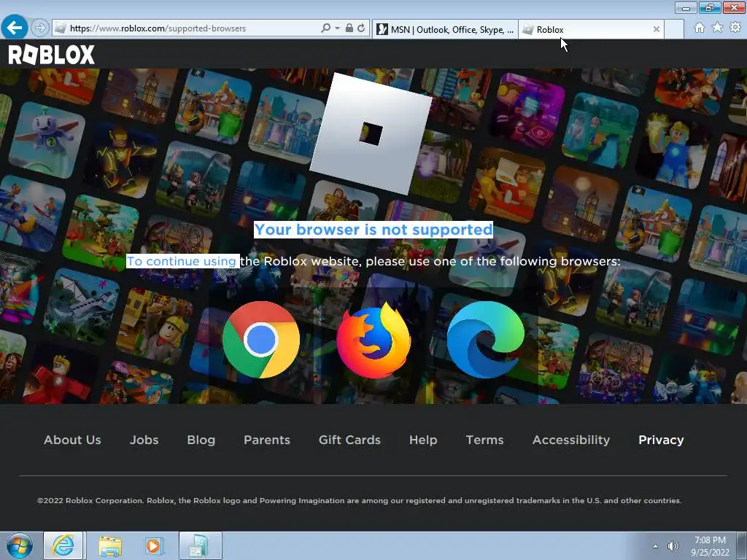This screenshot has width=747, height=560.
Task: Click the search magnifier in the address bar
Action: pos(325,28)
